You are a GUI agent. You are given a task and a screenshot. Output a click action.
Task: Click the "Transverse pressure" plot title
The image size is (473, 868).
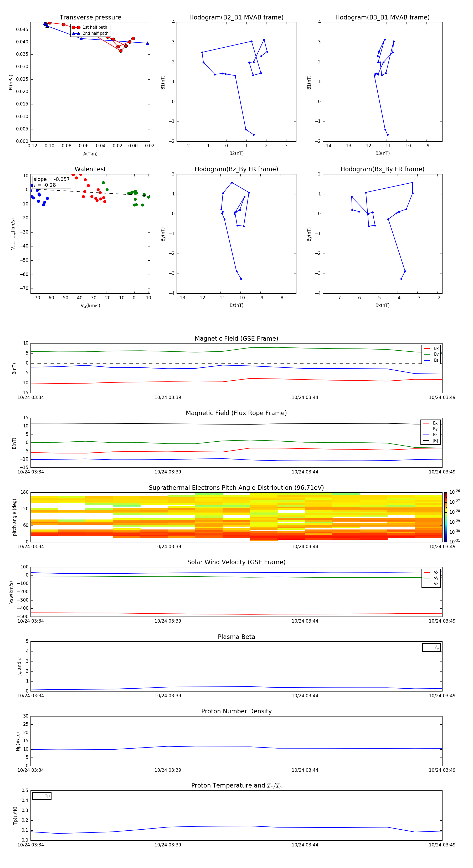(x=90, y=18)
